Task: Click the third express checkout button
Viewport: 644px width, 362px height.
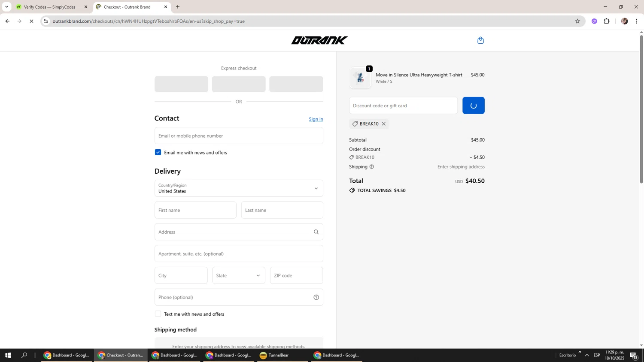Action: tap(296, 84)
